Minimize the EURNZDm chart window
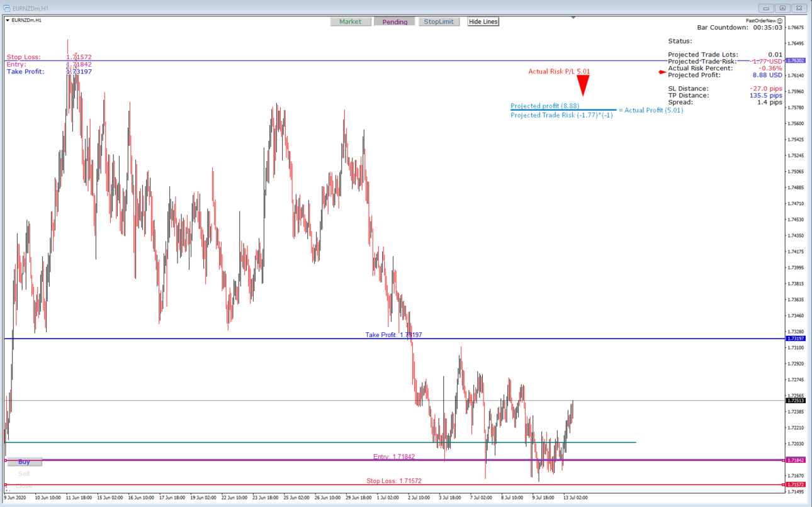This screenshot has width=812, height=507. [766, 8]
